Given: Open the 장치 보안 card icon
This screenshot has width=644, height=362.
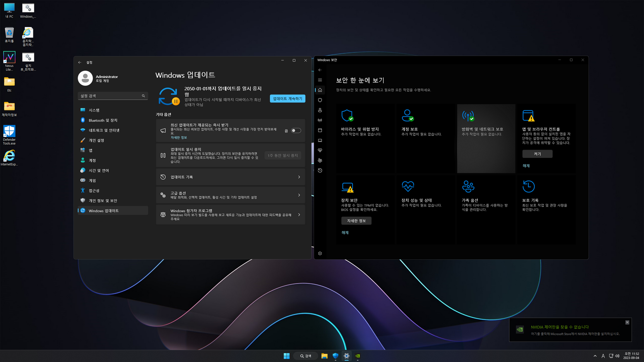Looking at the screenshot, I should [x=348, y=187].
